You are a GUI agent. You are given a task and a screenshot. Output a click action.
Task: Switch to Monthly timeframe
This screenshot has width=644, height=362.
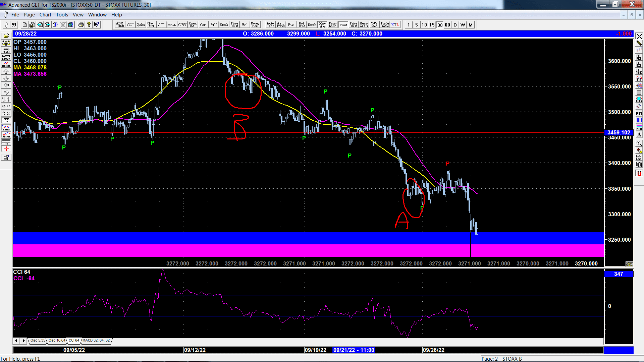471,25
